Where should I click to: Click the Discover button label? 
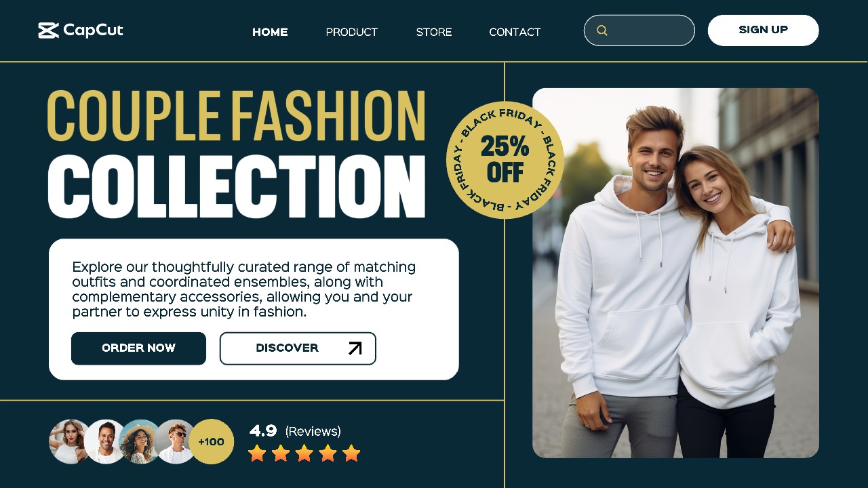287,348
